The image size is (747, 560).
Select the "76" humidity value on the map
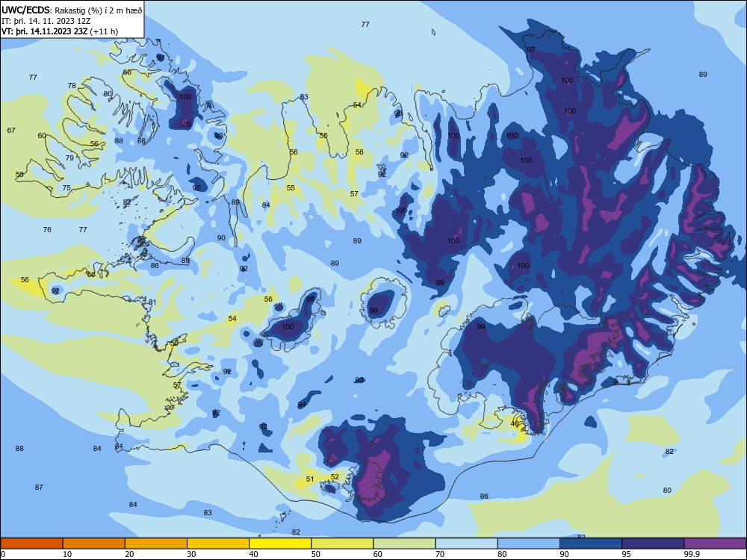pos(47,229)
